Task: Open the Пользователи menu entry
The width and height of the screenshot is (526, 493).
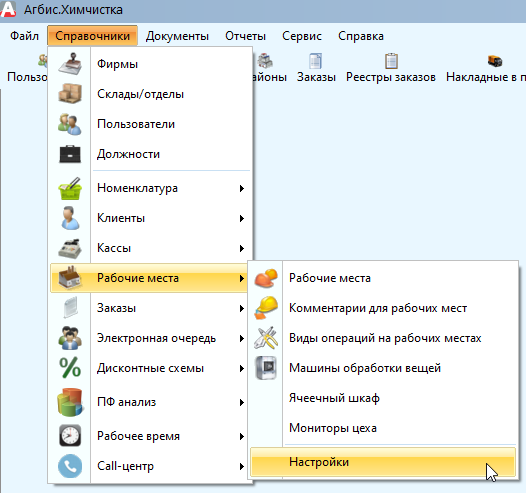Action: click(151, 124)
